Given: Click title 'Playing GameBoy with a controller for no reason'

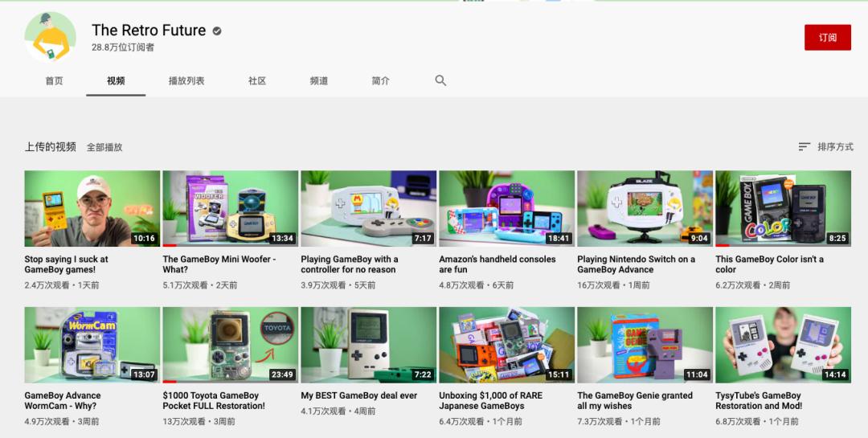Looking at the screenshot, I should [x=350, y=264].
